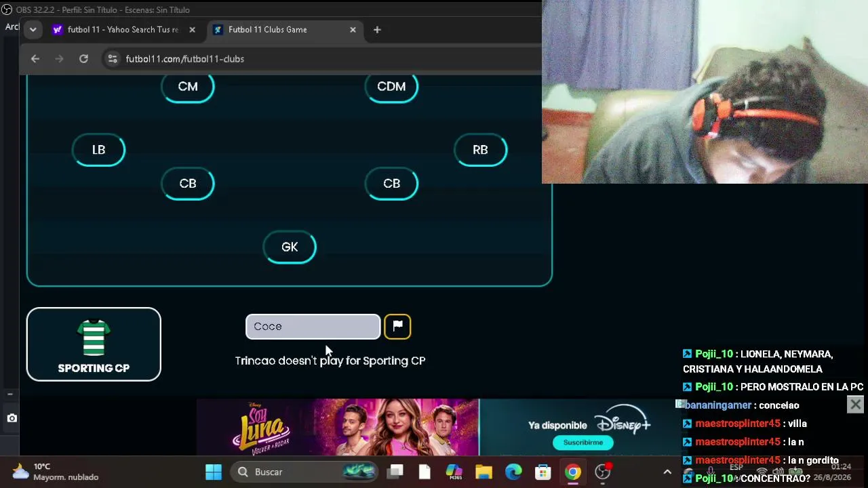Open the white document app on taskbar

425,472
